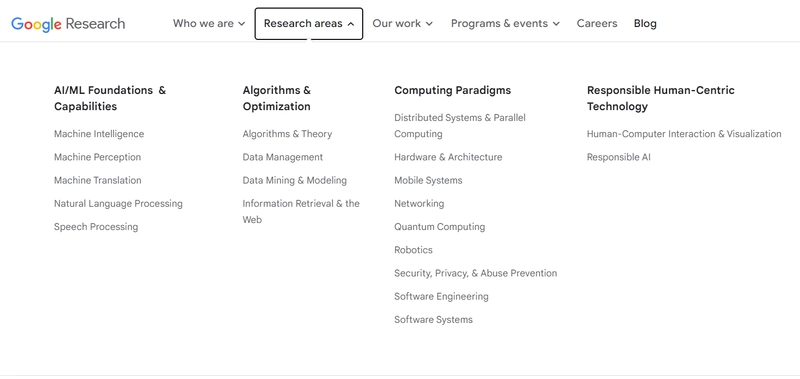Viewport: 800px width, 379px height.
Task: Open the Machine Intelligence link
Action: click(99, 134)
